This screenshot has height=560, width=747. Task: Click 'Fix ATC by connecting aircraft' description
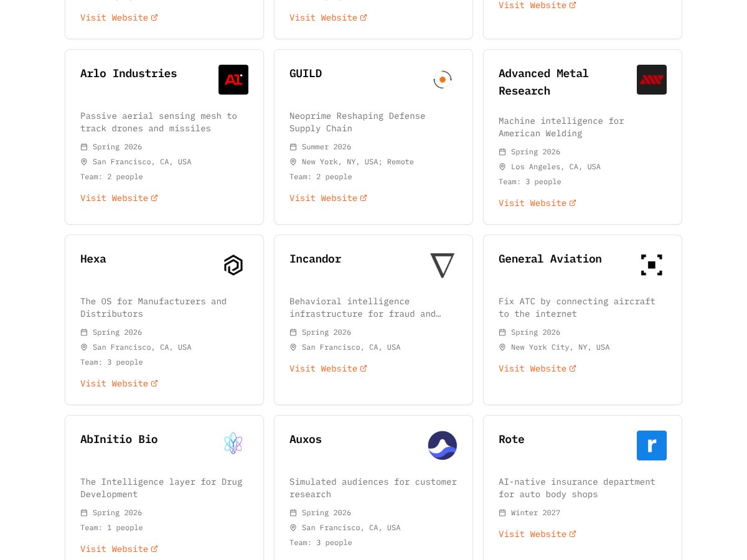click(x=577, y=307)
